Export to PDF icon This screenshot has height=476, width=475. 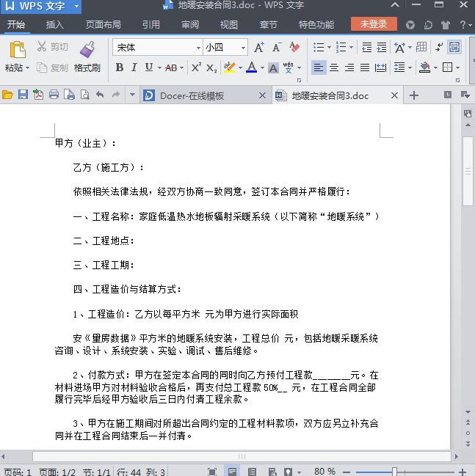click(38, 95)
